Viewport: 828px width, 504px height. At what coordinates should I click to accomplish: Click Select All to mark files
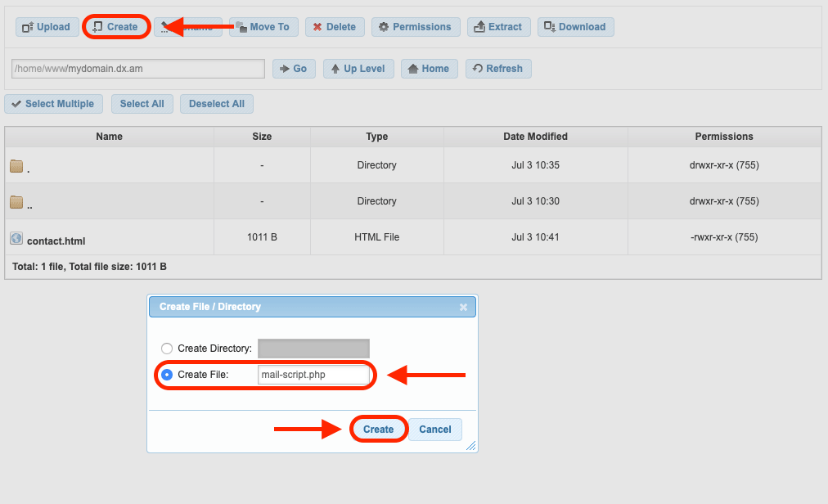click(142, 103)
